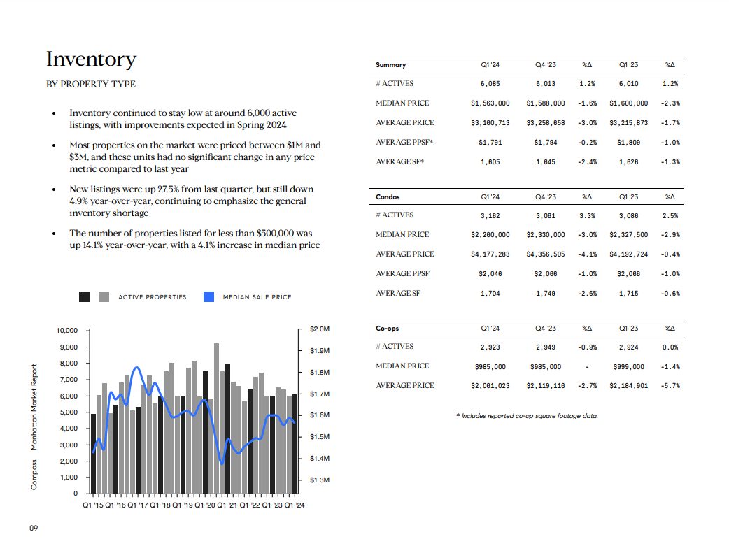
Task: Click the page number 09
Action: click(x=34, y=528)
